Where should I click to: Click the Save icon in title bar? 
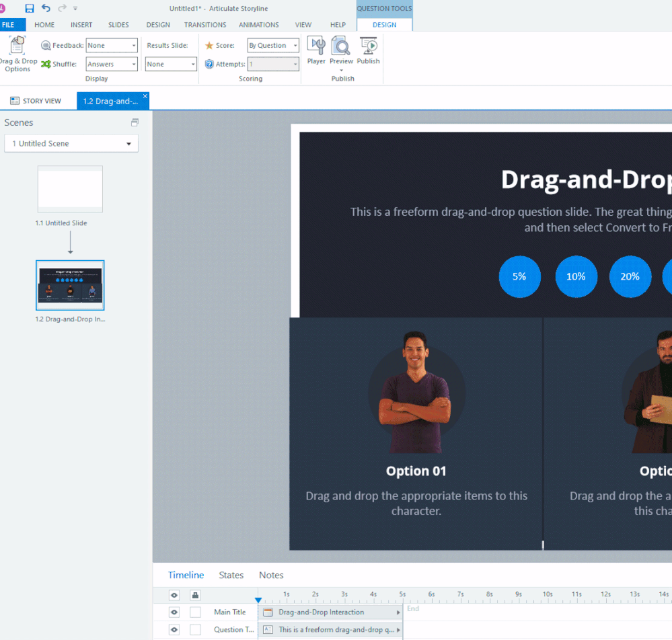tap(30, 8)
